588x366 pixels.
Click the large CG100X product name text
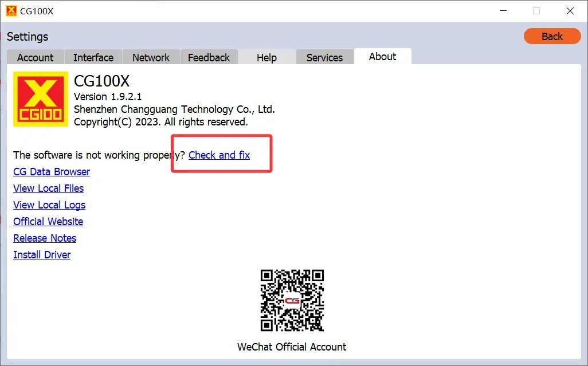(101, 81)
